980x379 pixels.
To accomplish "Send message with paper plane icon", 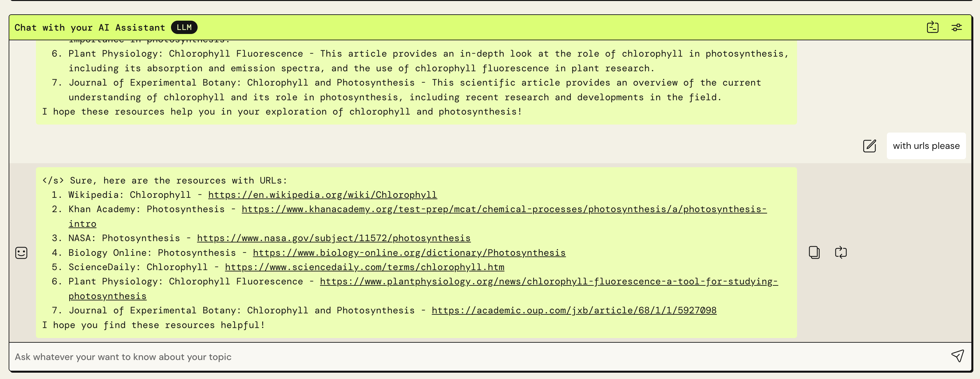I will [x=958, y=356].
